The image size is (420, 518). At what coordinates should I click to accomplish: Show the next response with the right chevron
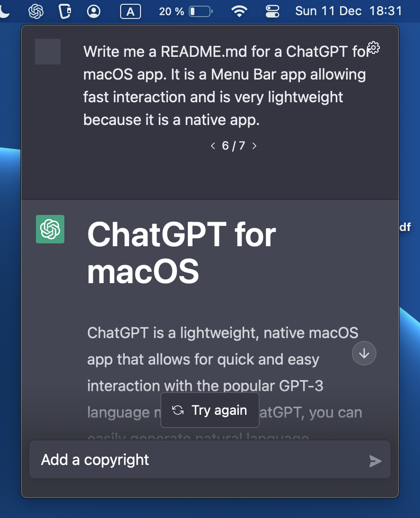pyautogui.click(x=254, y=146)
